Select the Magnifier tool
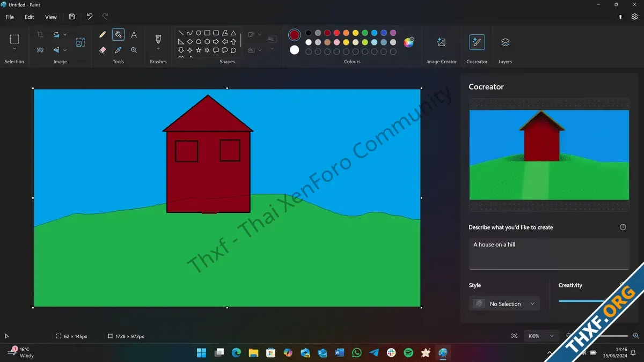Image resolution: width=644 pixels, height=362 pixels. click(x=134, y=50)
